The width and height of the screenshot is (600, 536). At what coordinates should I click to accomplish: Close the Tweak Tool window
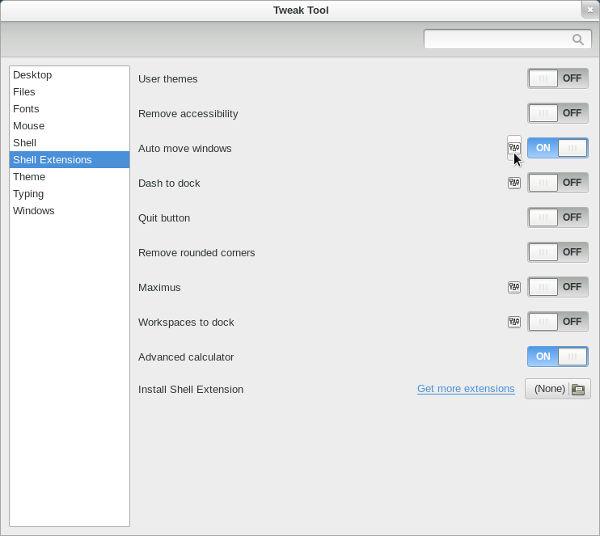(590, 10)
